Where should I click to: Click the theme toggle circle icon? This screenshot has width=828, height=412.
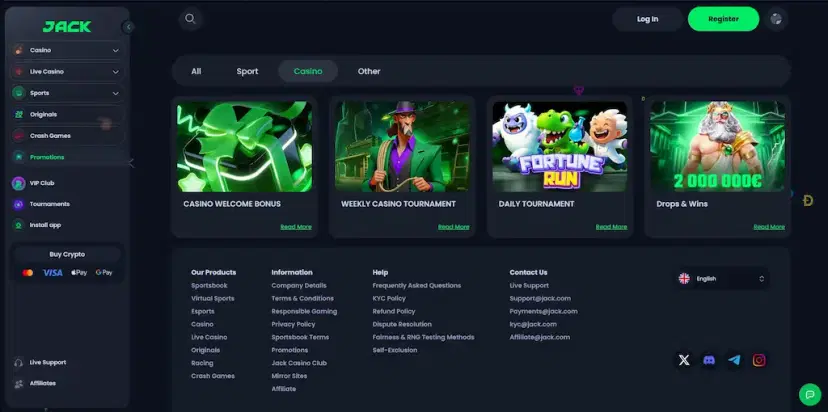point(776,19)
